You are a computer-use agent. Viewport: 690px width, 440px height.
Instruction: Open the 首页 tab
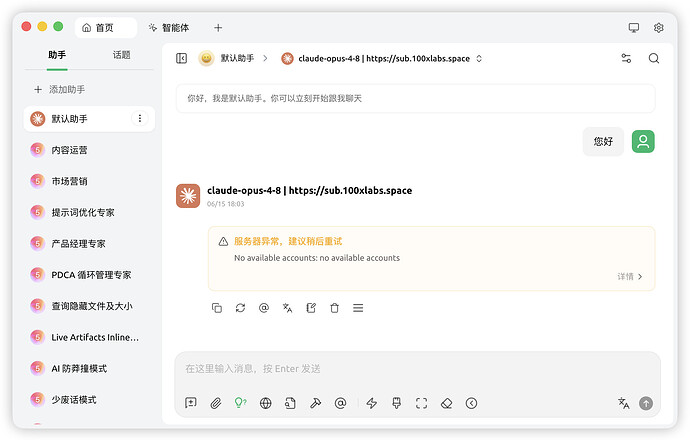[x=106, y=28]
